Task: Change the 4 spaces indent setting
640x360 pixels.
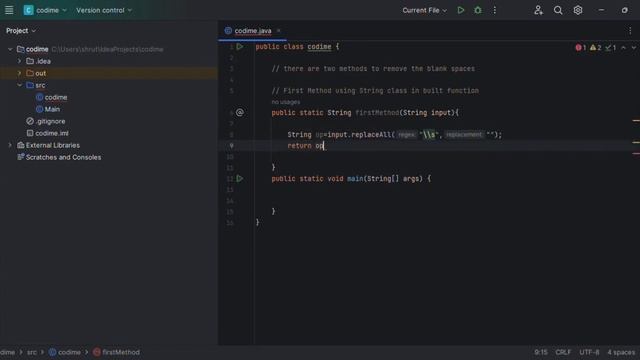Action: pos(621,352)
